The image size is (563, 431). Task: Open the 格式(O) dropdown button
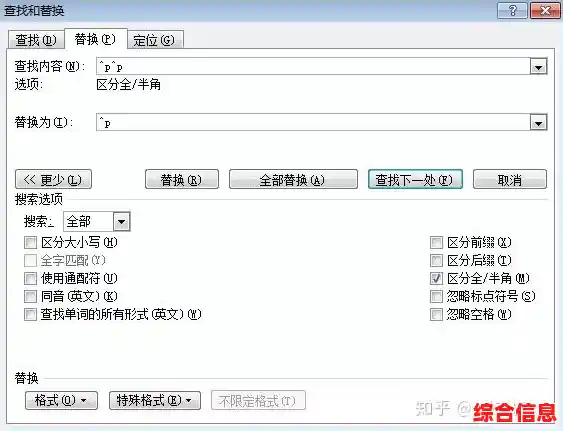(61, 400)
